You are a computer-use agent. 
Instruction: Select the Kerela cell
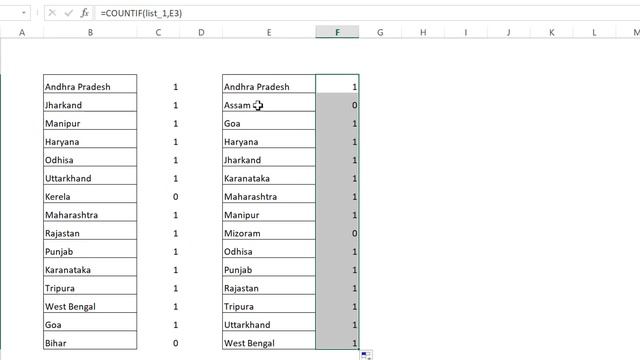90,194
